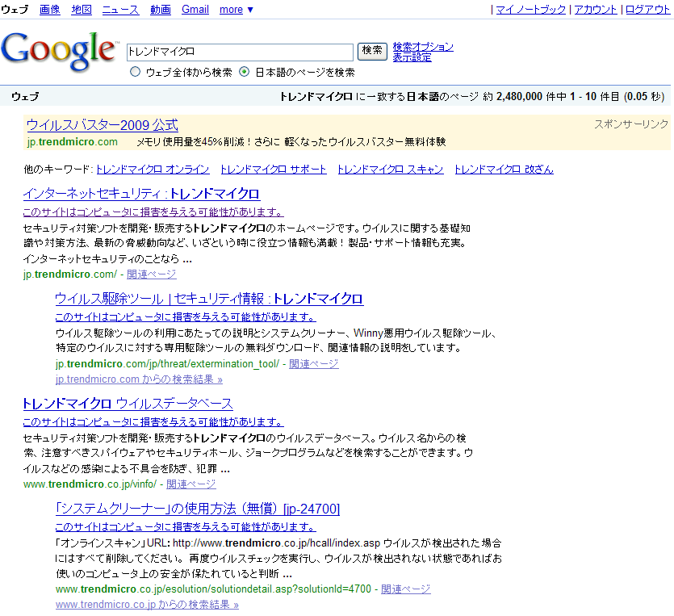674x616 pixels.
Task: Click 関連ページ next to jp.trendmicro.com/
Action: [151, 274]
